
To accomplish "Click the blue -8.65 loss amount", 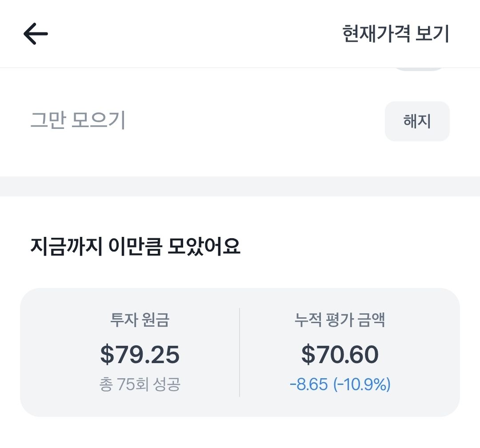I will (x=309, y=384).
